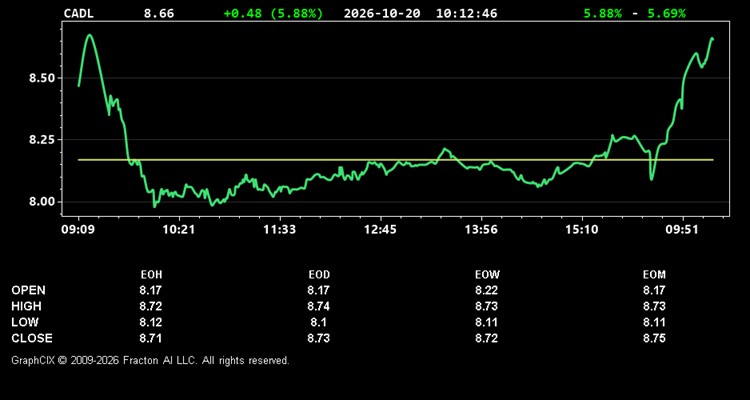Screen dimensions: 750x400
Task: Click the EOH column header
Action: [x=151, y=275]
